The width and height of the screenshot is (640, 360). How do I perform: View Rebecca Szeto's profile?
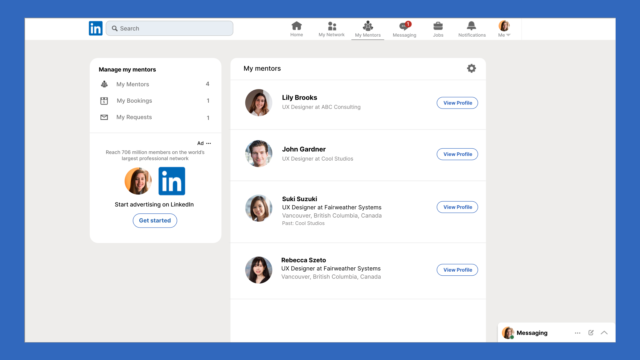coord(457,270)
